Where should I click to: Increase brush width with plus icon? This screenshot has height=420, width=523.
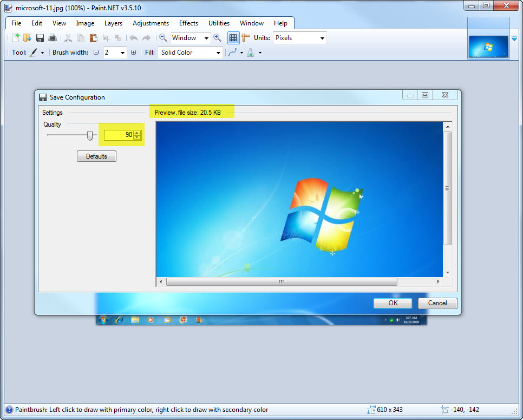(x=133, y=52)
